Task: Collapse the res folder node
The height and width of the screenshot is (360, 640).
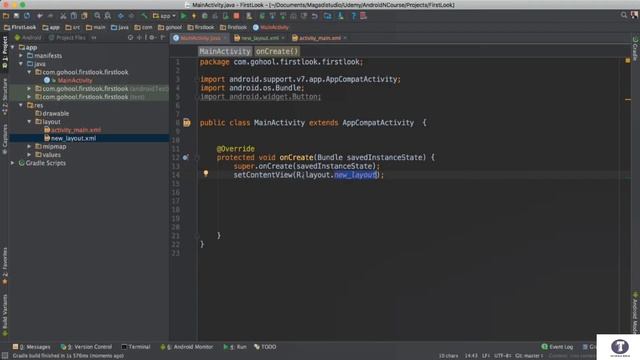Action: 21,105
